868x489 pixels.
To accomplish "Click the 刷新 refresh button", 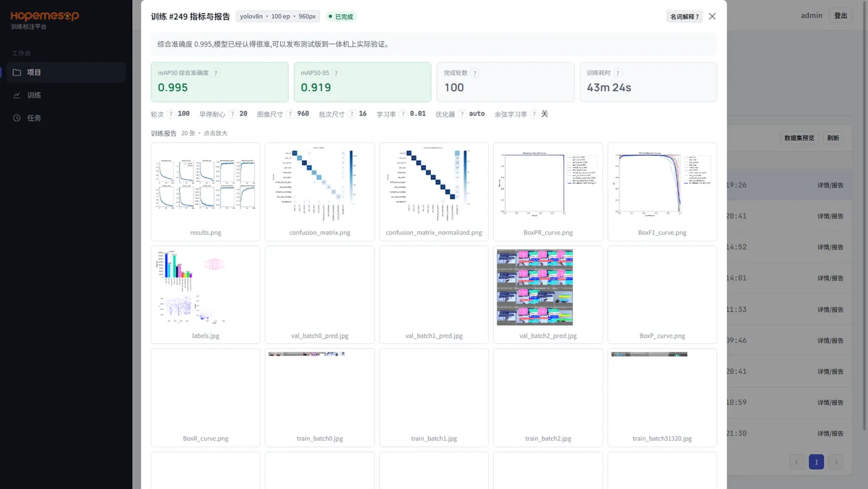I will click(x=833, y=138).
